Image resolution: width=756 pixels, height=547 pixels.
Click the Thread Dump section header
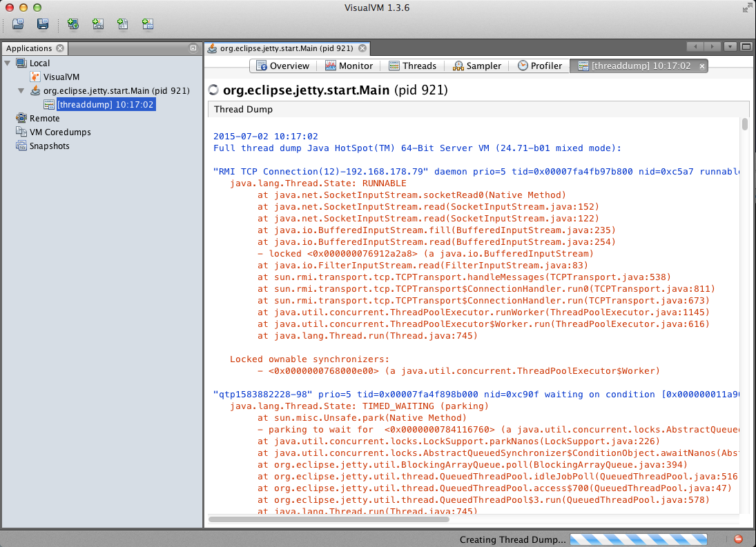(243, 109)
